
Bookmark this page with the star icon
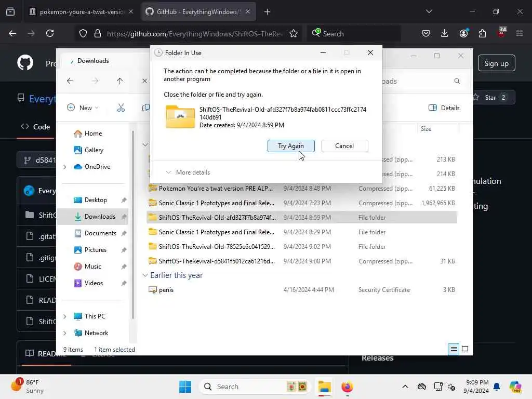pos(294,33)
